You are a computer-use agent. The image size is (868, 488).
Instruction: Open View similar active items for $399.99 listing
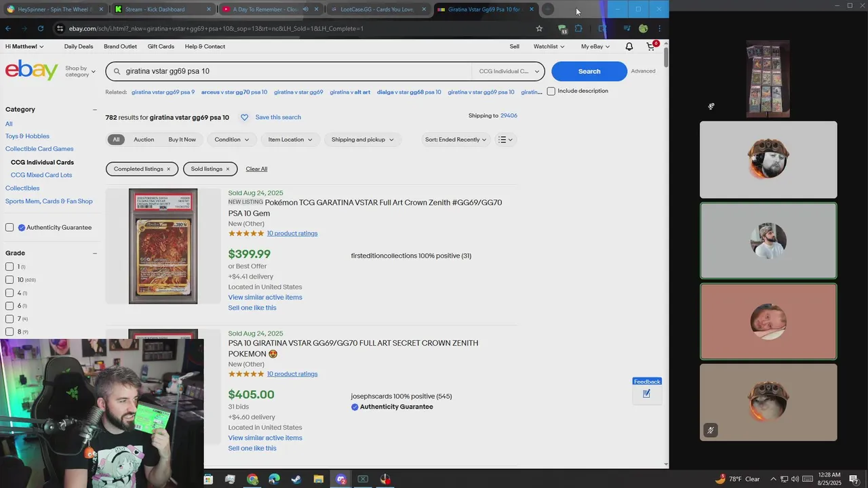[x=265, y=298]
